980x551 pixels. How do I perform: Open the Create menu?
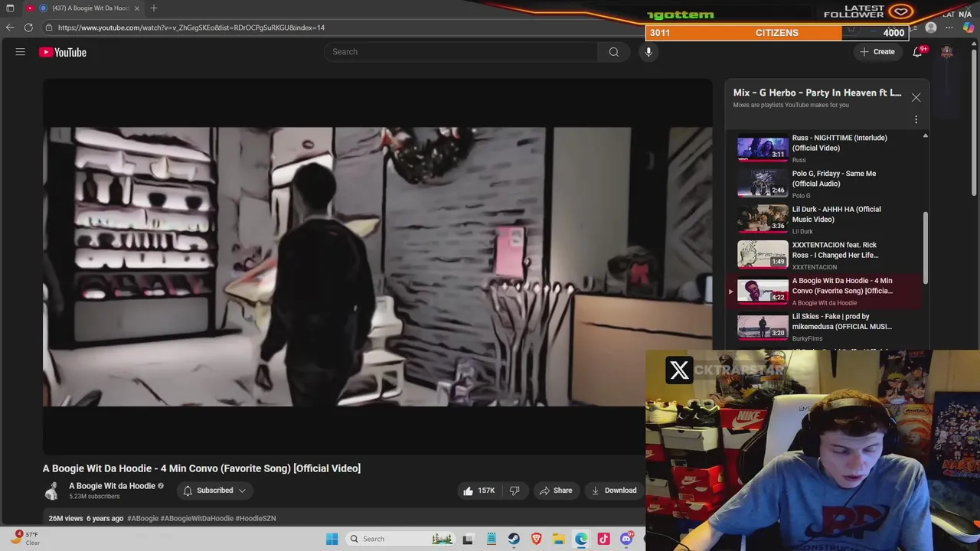pos(877,52)
